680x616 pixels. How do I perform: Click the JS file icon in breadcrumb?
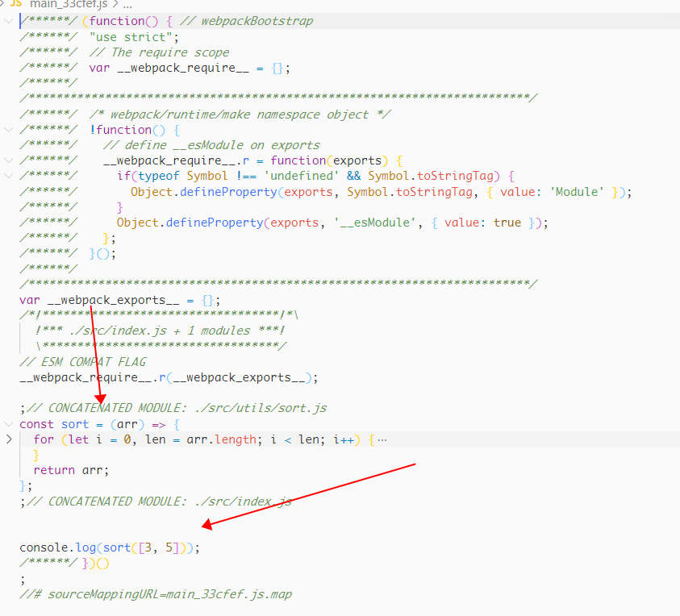15,3
